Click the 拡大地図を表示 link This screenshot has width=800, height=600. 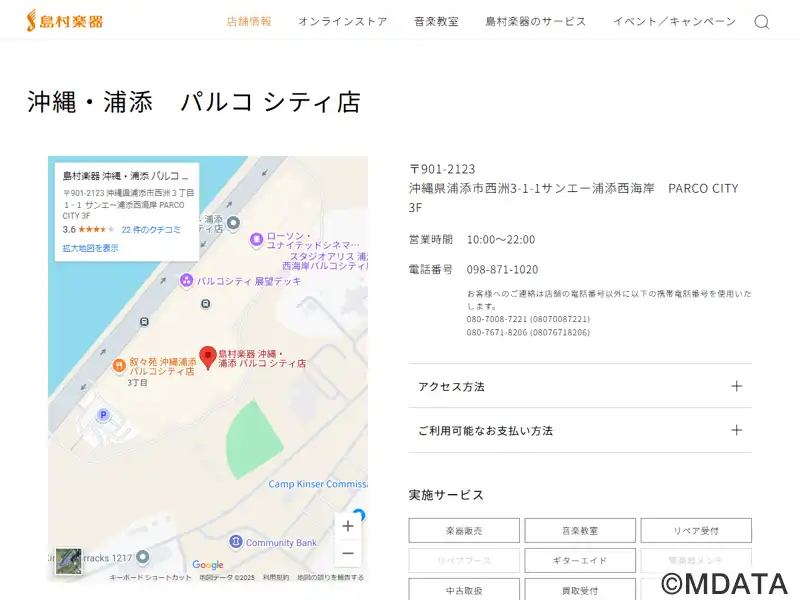pyautogui.click(x=90, y=248)
